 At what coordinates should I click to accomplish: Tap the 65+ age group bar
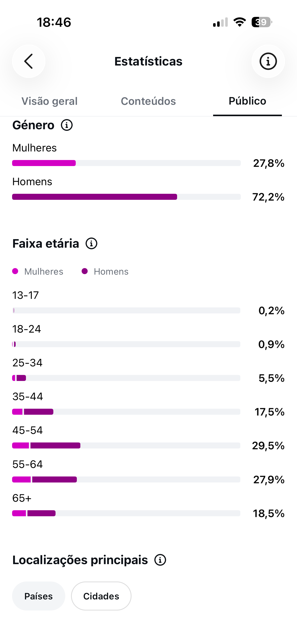tap(126, 513)
